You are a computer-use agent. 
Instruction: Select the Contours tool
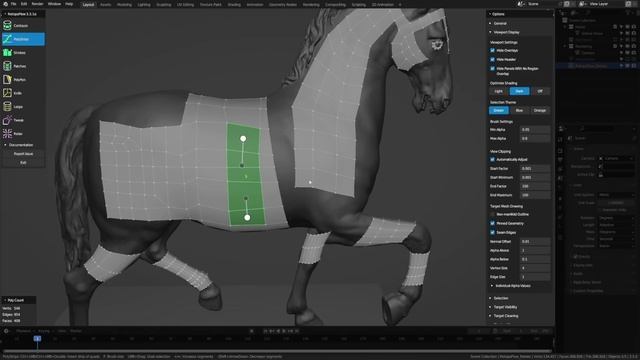tap(23, 26)
